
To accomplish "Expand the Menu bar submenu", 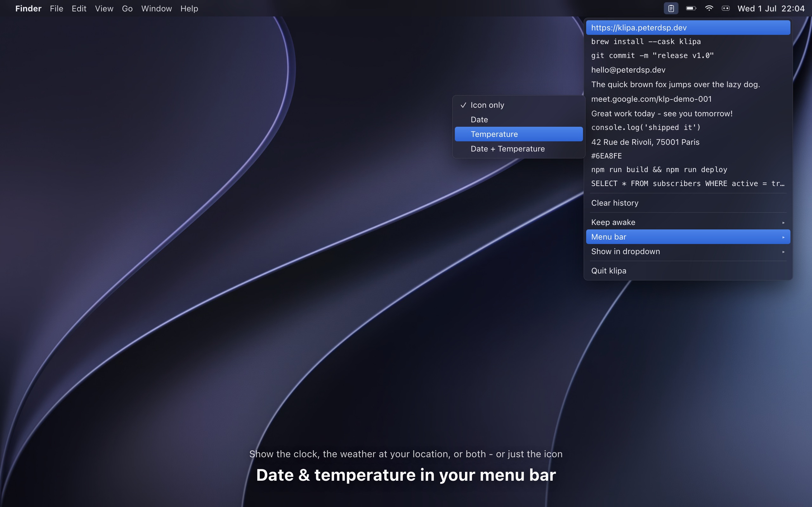I will coord(688,237).
